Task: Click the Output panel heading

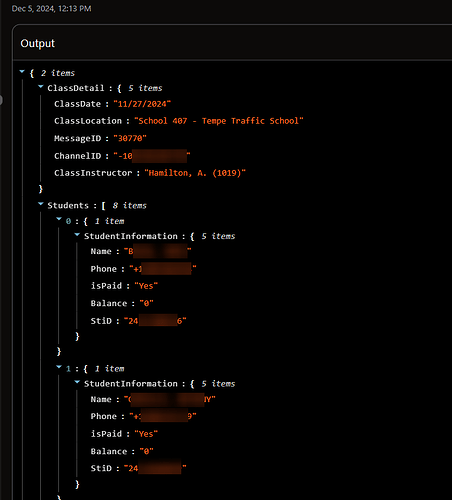Action: 37,44
